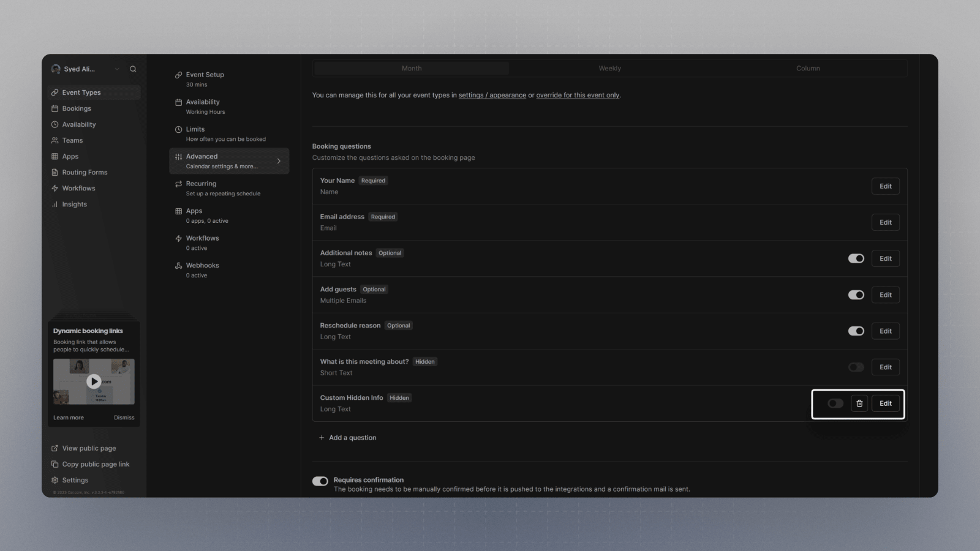The image size is (980, 551).
Task: Follow the settings / appearance link
Action: pyautogui.click(x=492, y=96)
